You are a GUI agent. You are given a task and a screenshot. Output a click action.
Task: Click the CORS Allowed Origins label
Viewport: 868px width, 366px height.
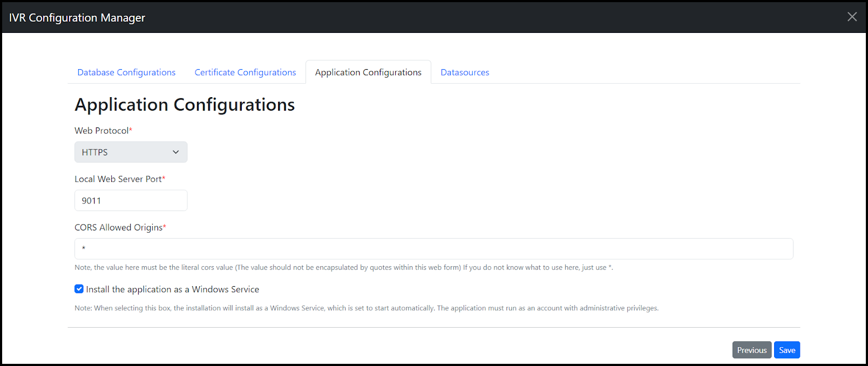click(x=119, y=228)
